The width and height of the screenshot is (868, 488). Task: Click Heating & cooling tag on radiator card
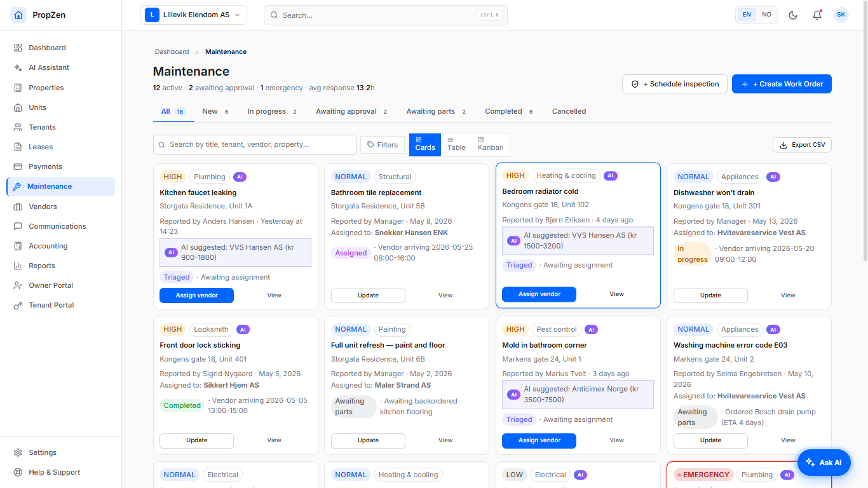(566, 175)
